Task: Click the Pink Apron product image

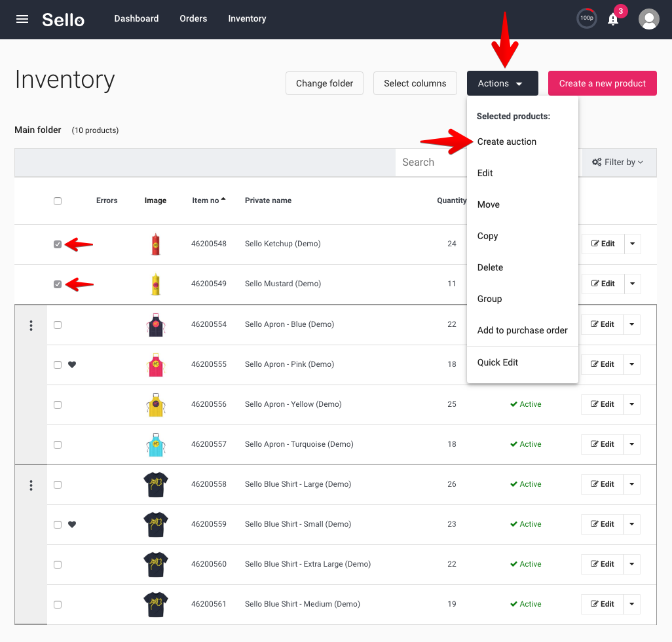Action: pos(156,364)
